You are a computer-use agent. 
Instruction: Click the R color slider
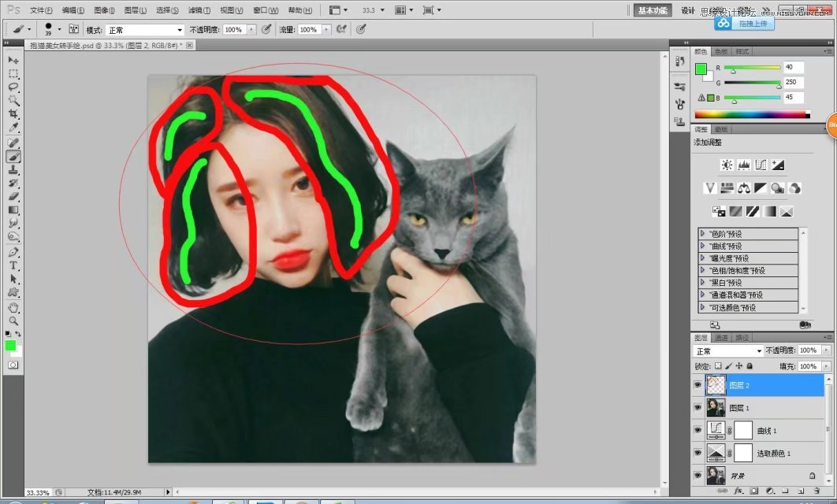[x=752, y=67]
